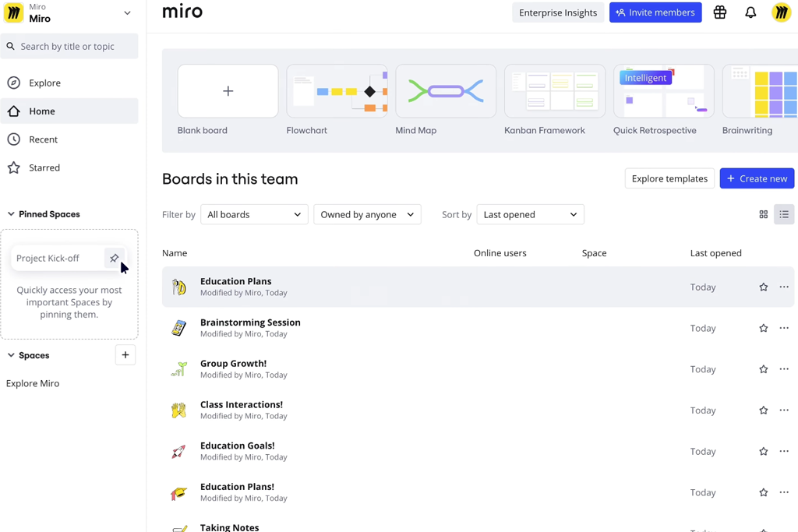Open the All boards filter dropdown
The image size is (798, 532).
255,215
